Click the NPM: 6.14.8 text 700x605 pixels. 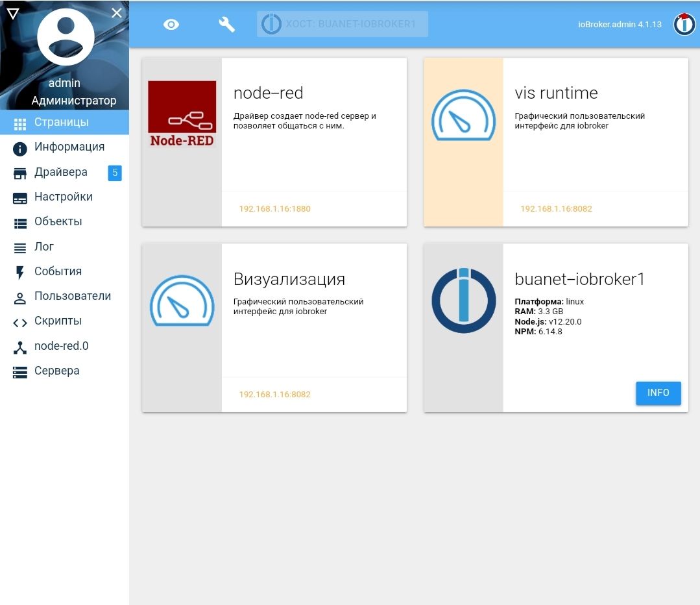point(538,332)
